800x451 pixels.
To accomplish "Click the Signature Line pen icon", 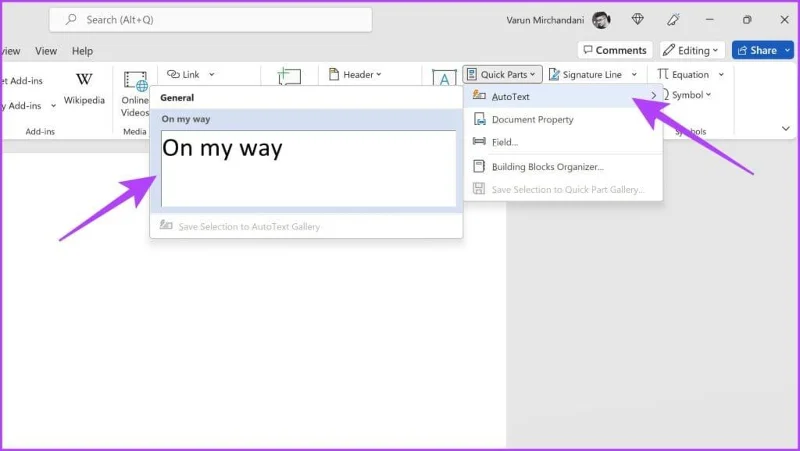I will tap(554, 74).
